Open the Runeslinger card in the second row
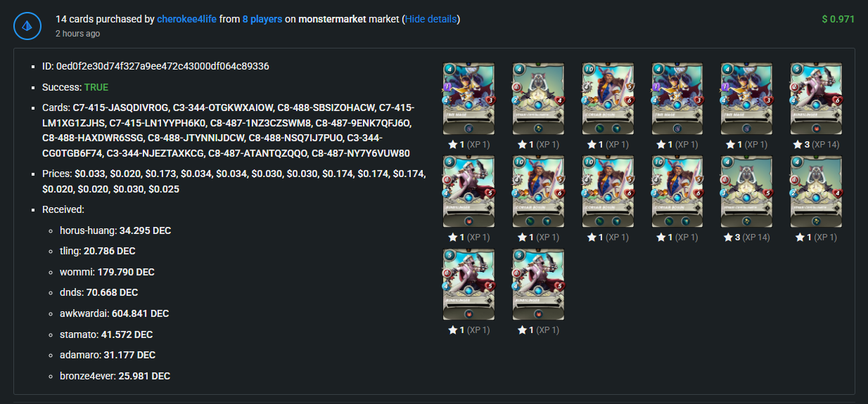 (468, 191)
